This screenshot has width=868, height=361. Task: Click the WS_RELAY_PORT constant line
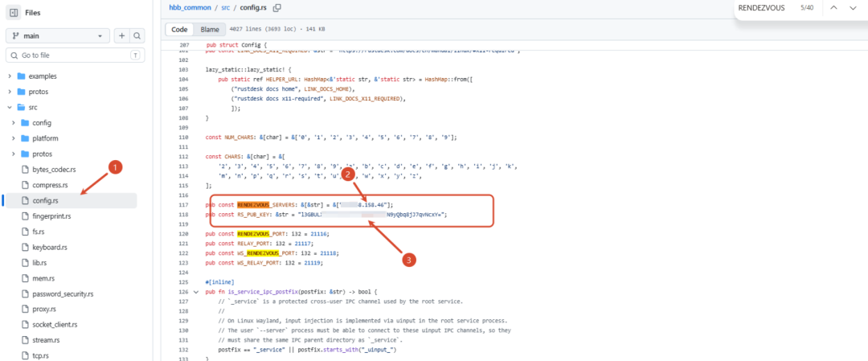[264, 262]
